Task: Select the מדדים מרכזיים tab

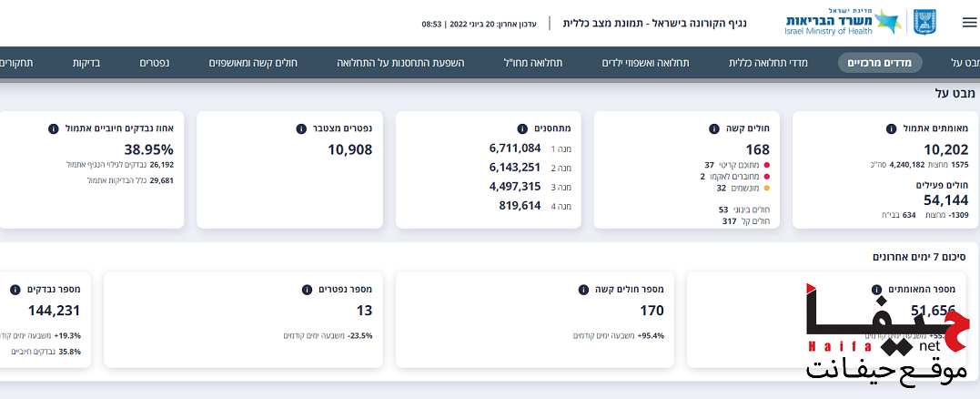Action: 880,63
